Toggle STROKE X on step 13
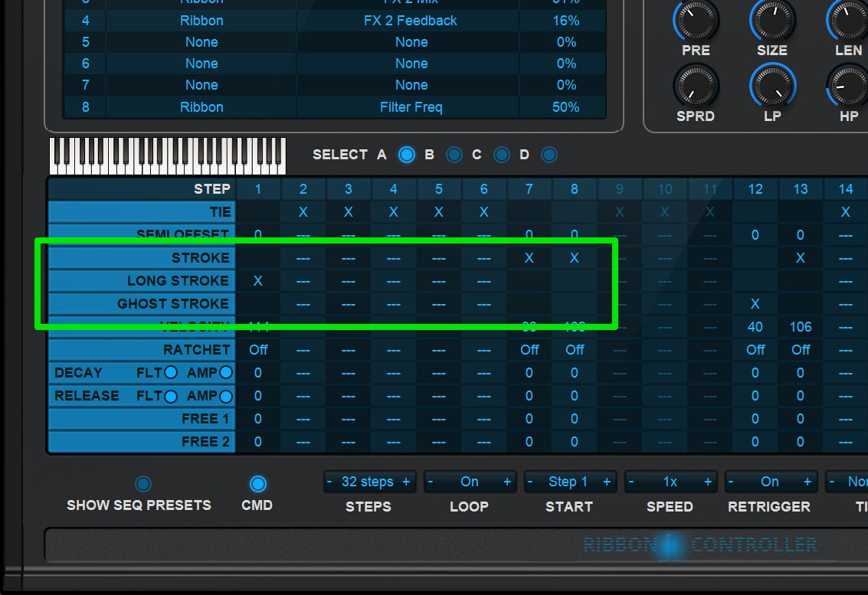Viewport: 868px width, 595px height. pos(801,258)
